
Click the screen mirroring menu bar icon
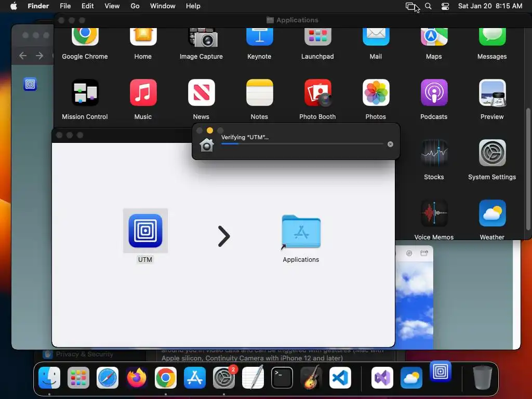[x=410, y=6]
